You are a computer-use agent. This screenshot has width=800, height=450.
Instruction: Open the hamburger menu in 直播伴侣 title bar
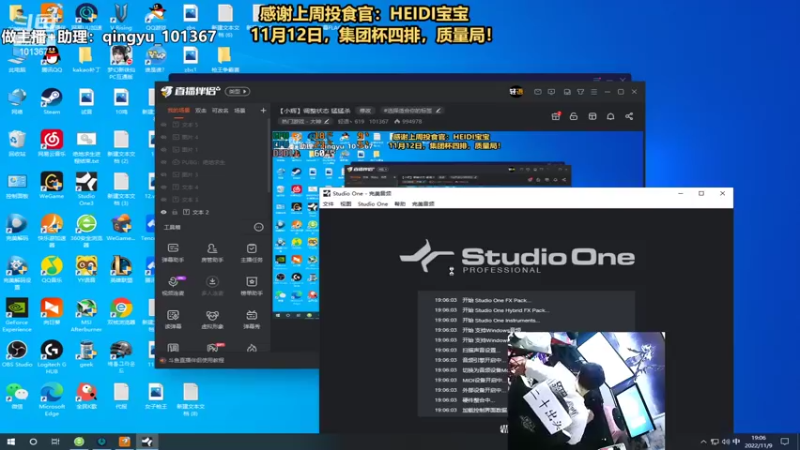pos(594,92)
